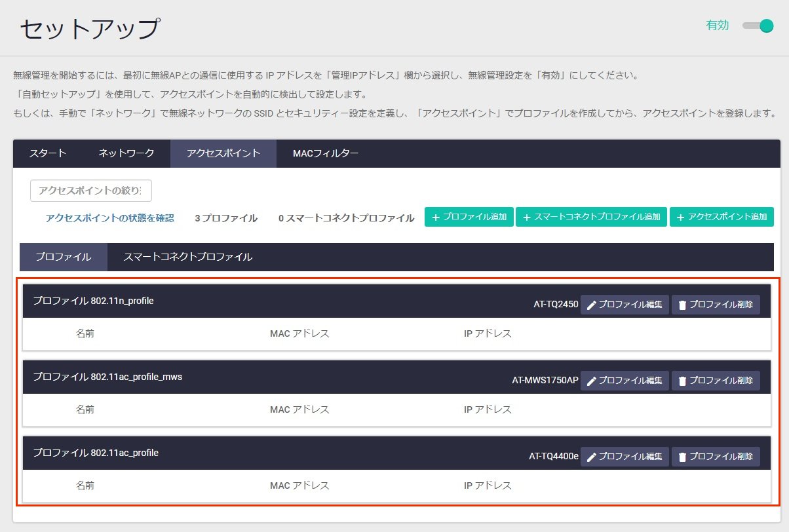The image size is (789, 532).
Task: Click pencil icon for 802.11n_profile edit
Action: (591, 305)
